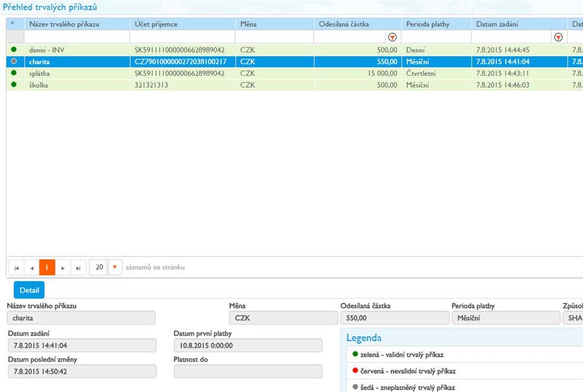Select the 'školka' standing order row
Image resolution: width=583 pixels, height=392 pixels.
coord(294,85)
